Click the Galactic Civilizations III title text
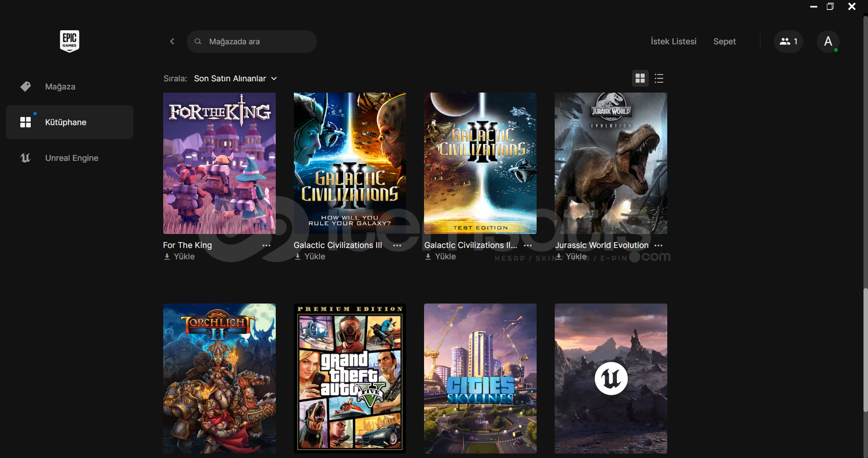Image resolution: width=868 pixels, height=458 pixels. pos(338,245)
